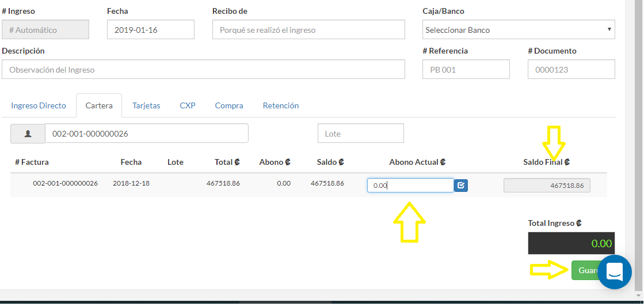Open the Tarjetas tab
Screen dimensions: 644x306
[146, 105]
